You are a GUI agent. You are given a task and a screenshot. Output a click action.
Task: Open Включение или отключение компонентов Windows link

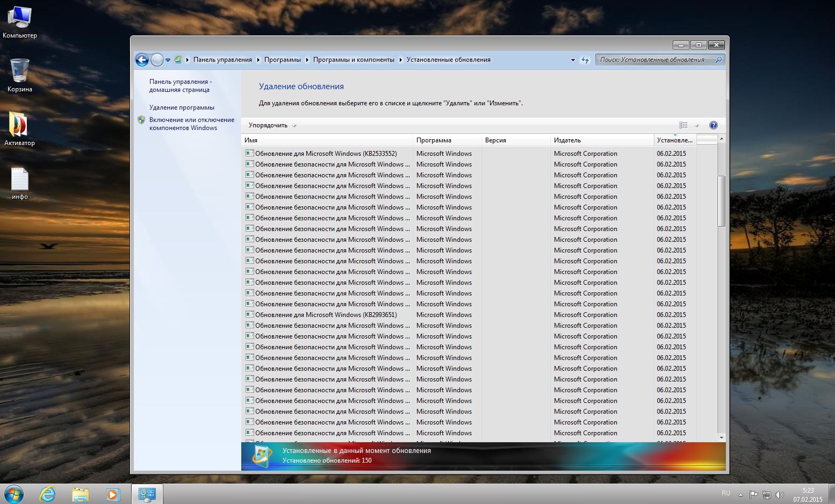tap(192, 124)
